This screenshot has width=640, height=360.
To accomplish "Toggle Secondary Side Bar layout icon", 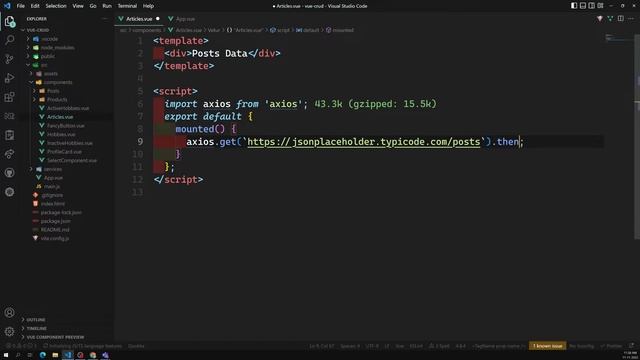I will pyautogui.click(x=591, y=6).
